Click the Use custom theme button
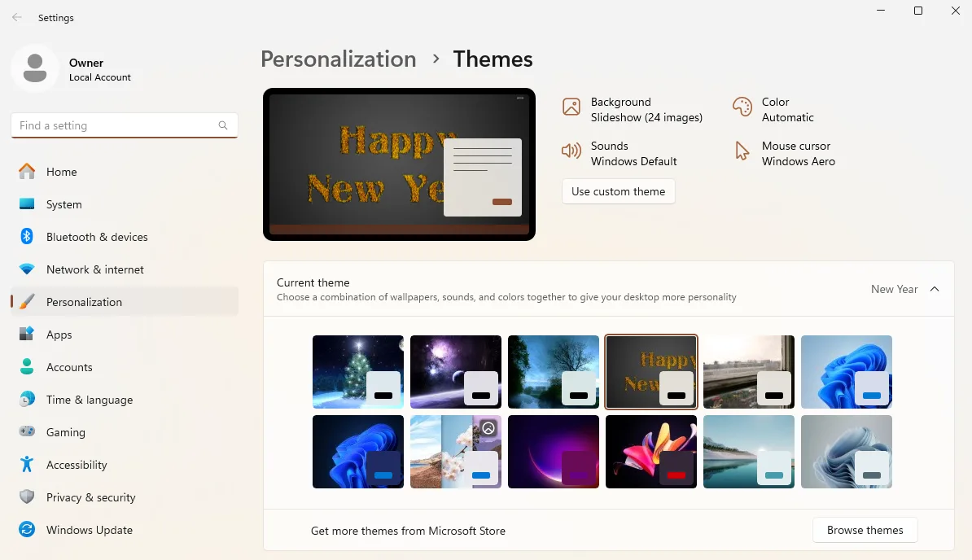 618,191
